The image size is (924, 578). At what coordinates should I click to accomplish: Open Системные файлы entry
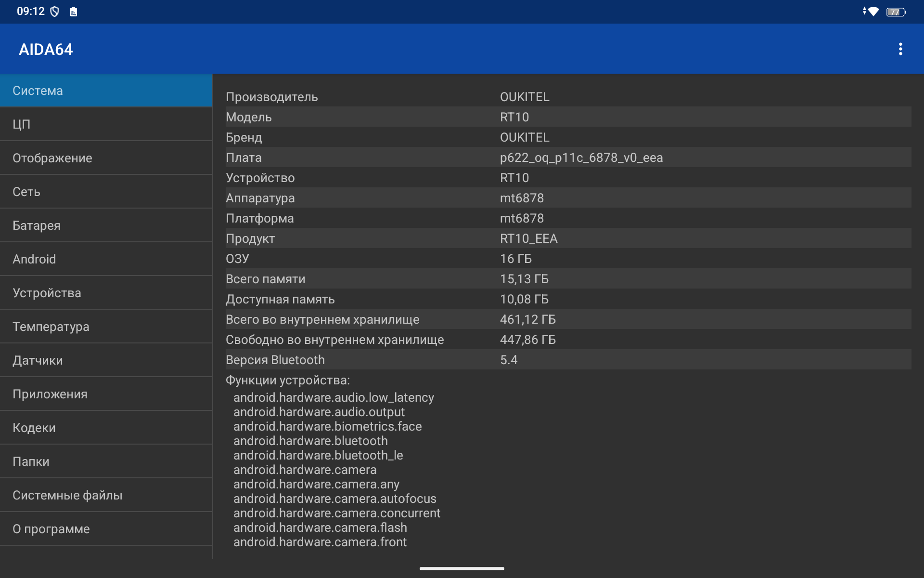coord(106,495)
